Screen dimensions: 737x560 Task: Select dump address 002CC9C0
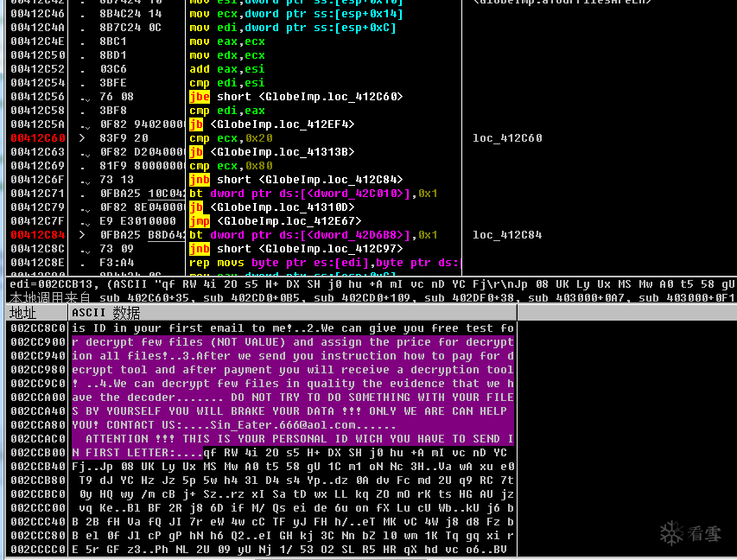click(38, 384)
